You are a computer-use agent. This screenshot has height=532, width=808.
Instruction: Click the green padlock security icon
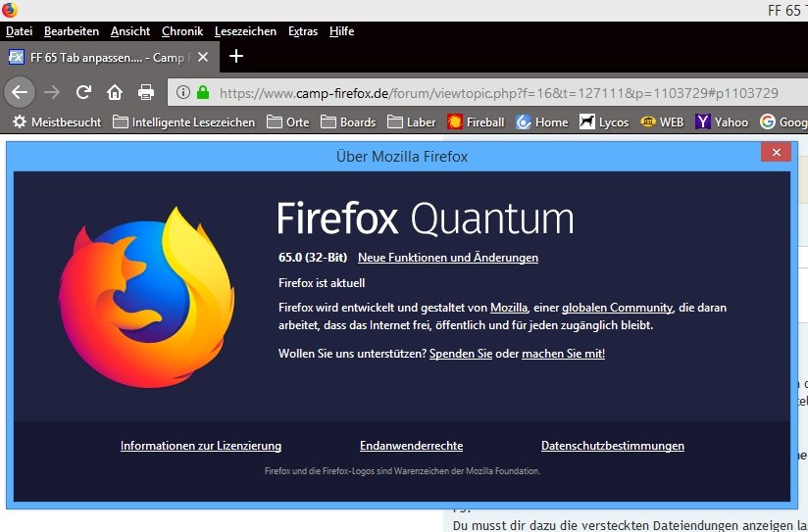coord(203,93)
